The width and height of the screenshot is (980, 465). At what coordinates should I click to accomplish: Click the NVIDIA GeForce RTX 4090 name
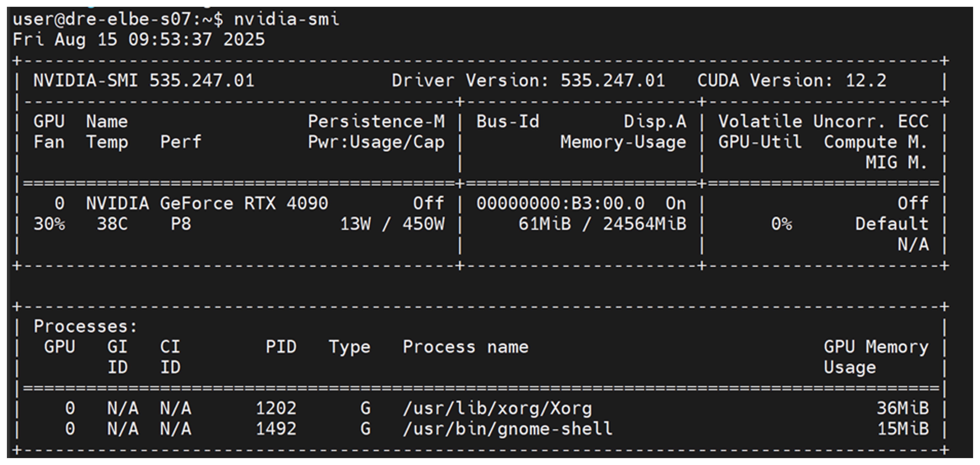coord(207,204)
